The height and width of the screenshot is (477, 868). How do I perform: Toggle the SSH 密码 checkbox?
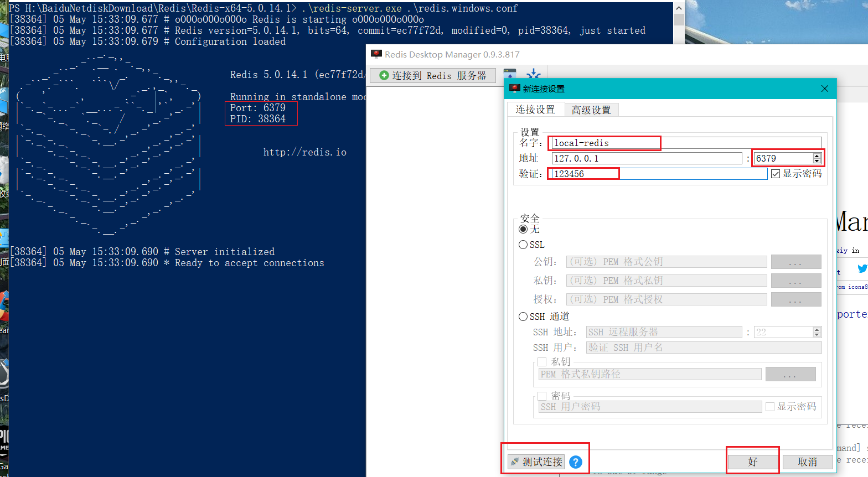coord(542,396)
